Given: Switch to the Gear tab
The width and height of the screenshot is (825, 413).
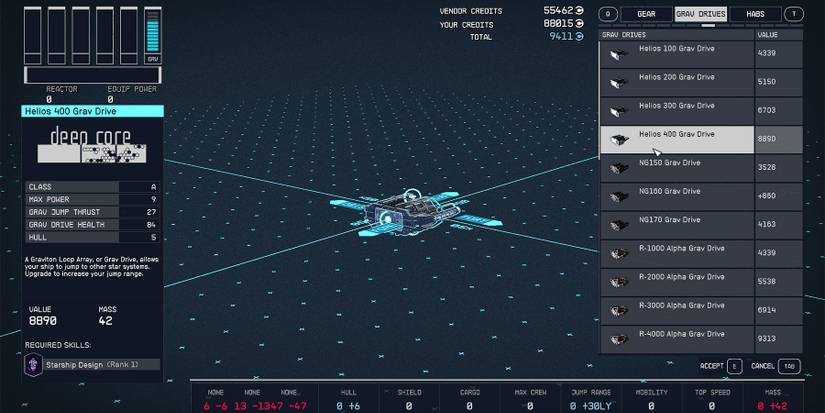Looking at the screenshot, I should [646, 14].
